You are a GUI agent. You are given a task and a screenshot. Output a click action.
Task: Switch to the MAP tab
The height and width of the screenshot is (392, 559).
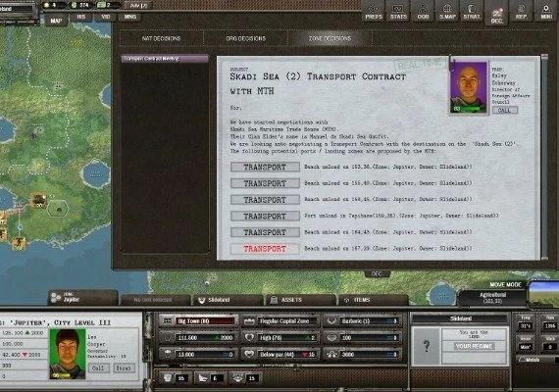56,21
